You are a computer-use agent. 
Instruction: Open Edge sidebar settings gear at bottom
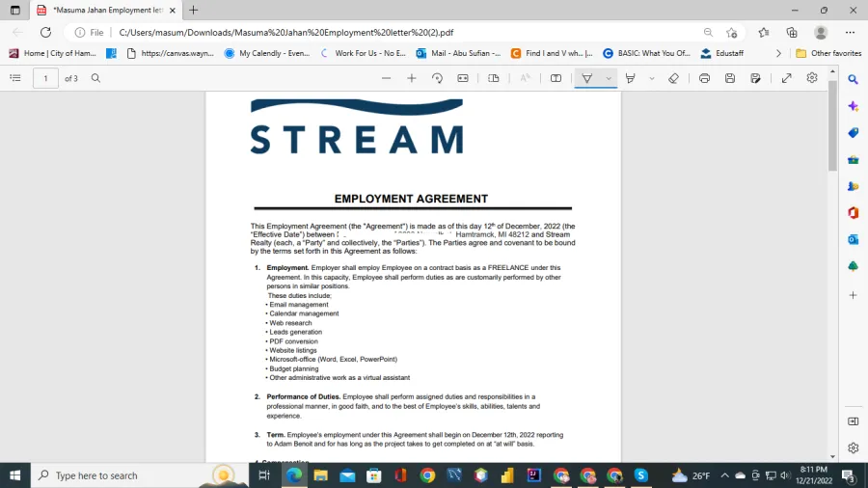pyautogui.click(x=854, y=447)
